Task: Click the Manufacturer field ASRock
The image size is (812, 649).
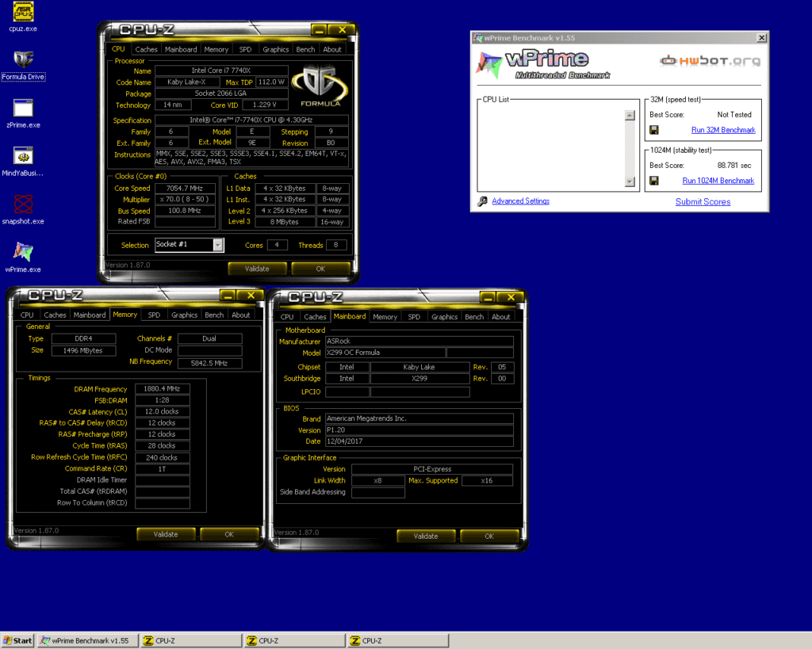Action: (x=419, y=341)
